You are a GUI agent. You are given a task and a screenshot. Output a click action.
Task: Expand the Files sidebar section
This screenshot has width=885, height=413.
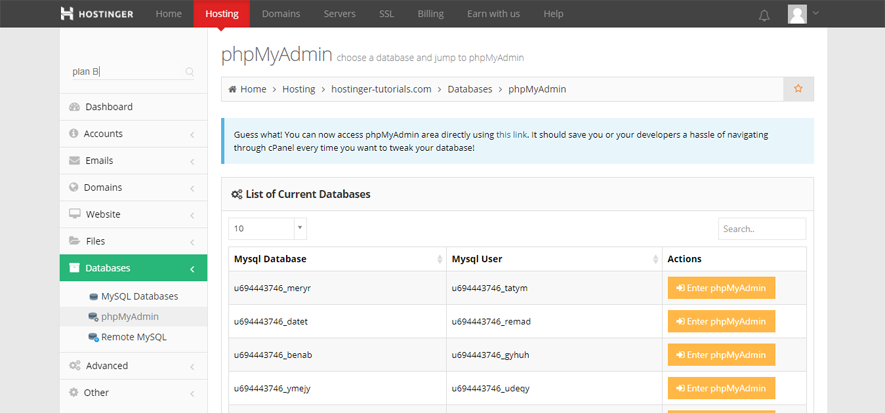coord(192,242)
